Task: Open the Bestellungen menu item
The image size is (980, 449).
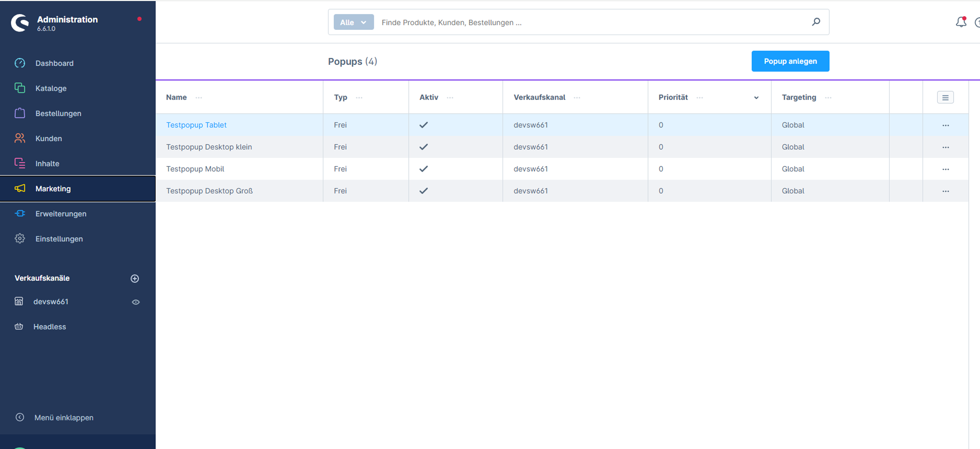Action: click(x=58, y=113)
